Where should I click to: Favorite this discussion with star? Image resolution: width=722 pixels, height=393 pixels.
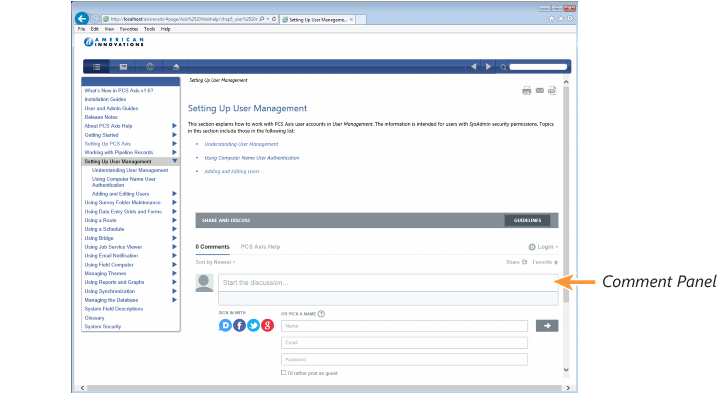(x=546, y=262)
